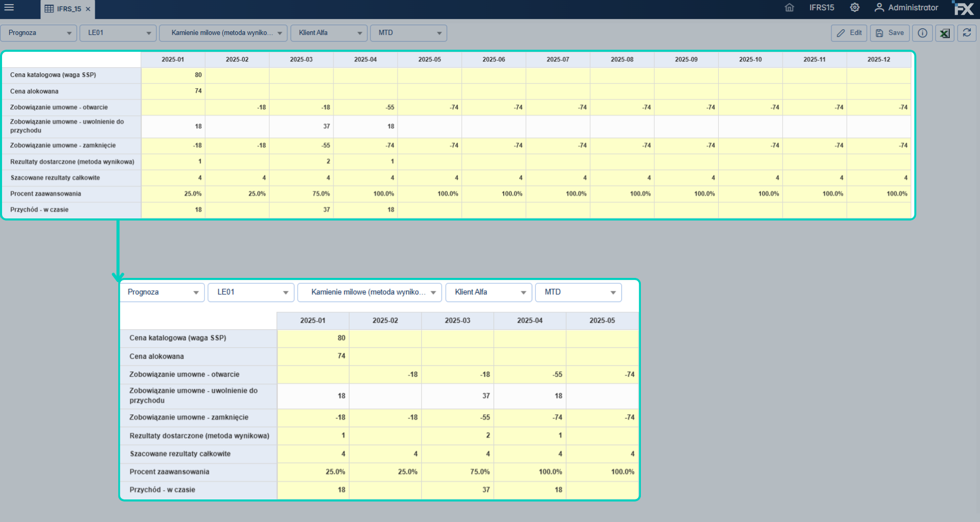Open Klient Alfa dropdown in top toolbar

329,33
